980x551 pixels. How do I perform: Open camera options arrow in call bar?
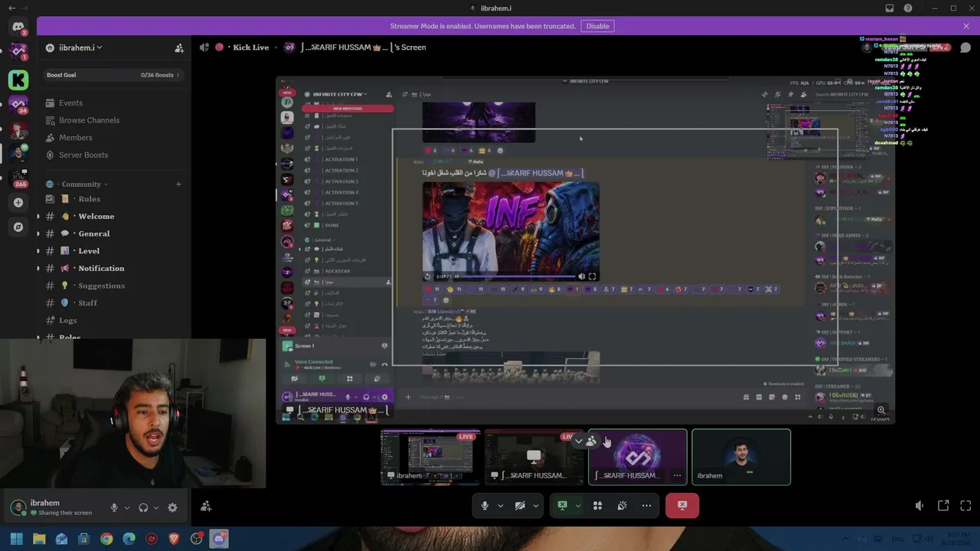click(x=536, y=506)
